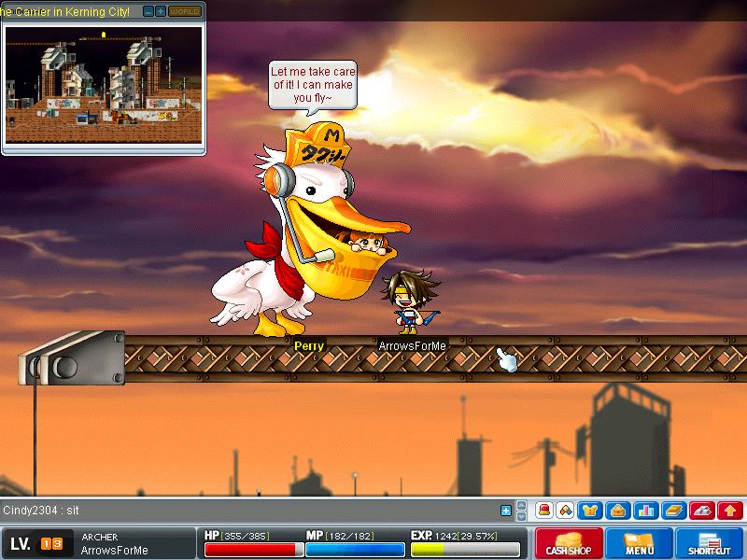
Task: Open the World map from the minimap
Action: (x=185, y=11)
